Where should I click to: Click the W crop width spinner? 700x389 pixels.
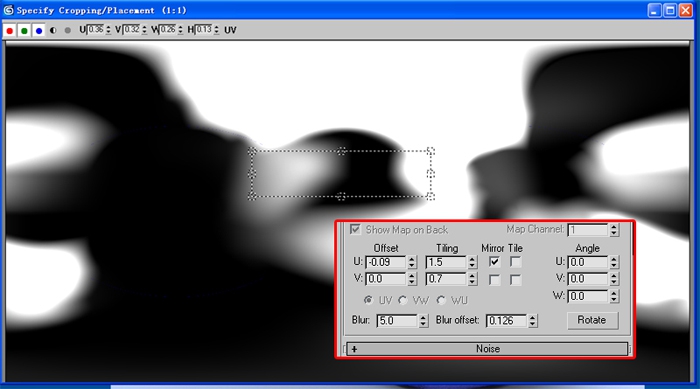[x=180, y=29]
